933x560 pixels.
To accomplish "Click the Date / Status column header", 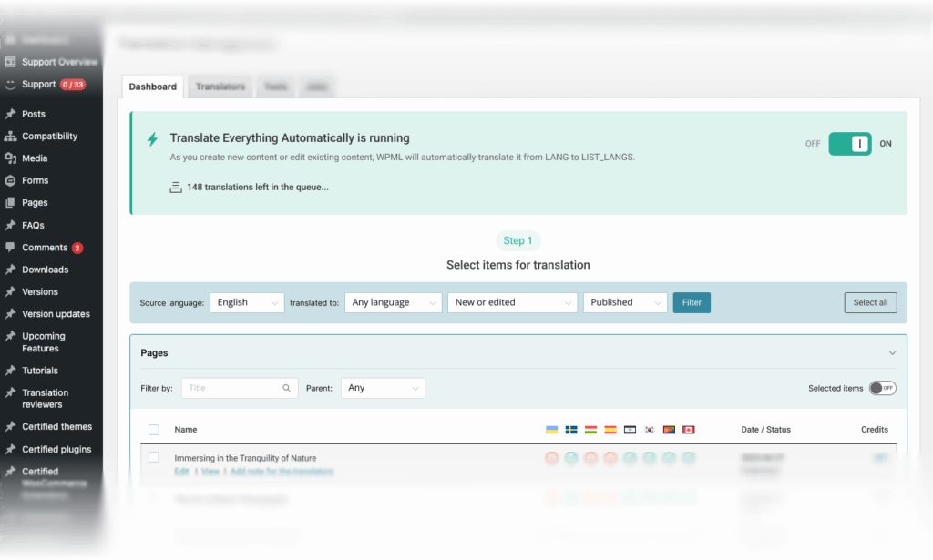I will (x=765, y=430).
